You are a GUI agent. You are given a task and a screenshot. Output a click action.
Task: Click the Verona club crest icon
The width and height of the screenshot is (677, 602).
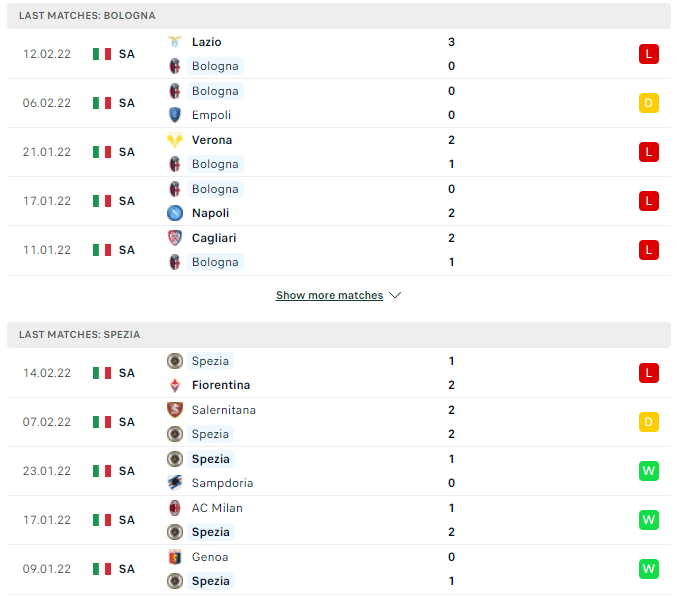[x=174, y=140]
